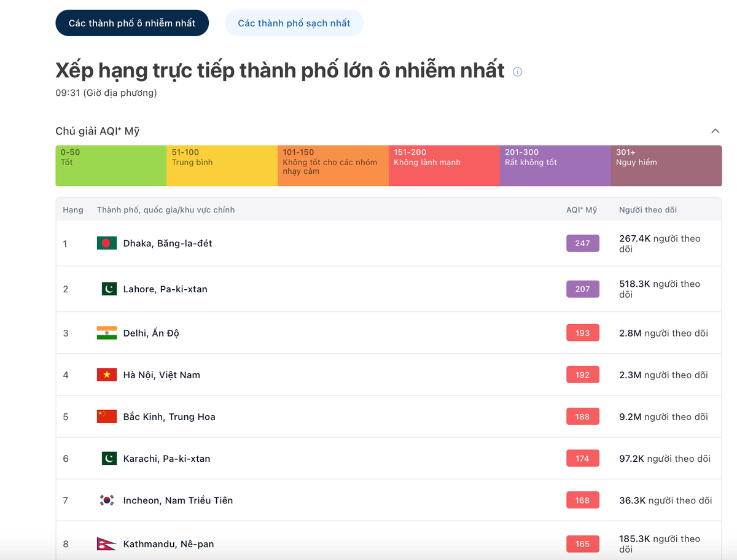Switch to Các thành phố ô nhiễm nhất tab
This screenshot has height=560, width=737.
[x=132, y=23]
